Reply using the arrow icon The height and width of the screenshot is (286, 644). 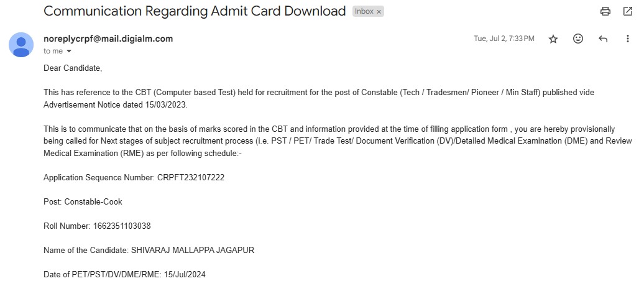pyautogui.click(x=602, y=39)
